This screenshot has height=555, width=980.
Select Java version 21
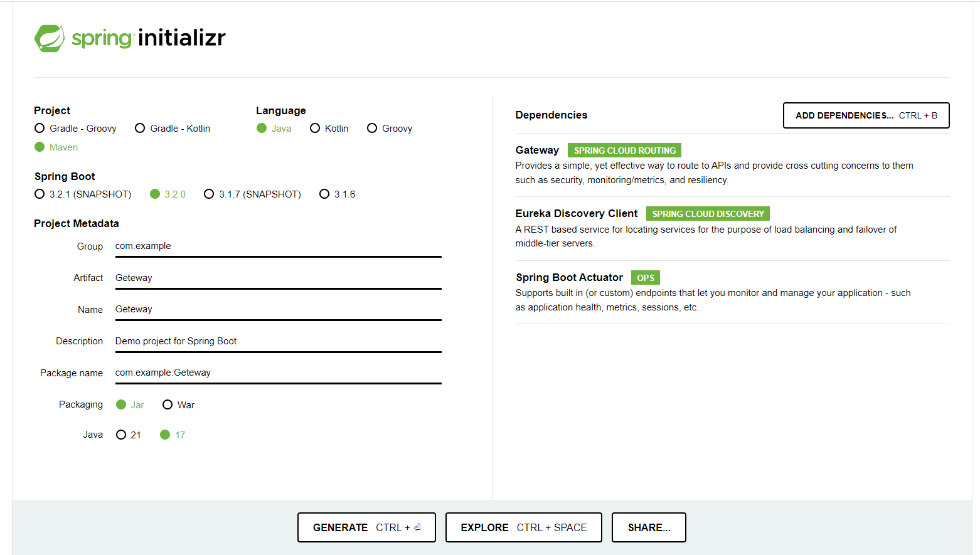121,435
